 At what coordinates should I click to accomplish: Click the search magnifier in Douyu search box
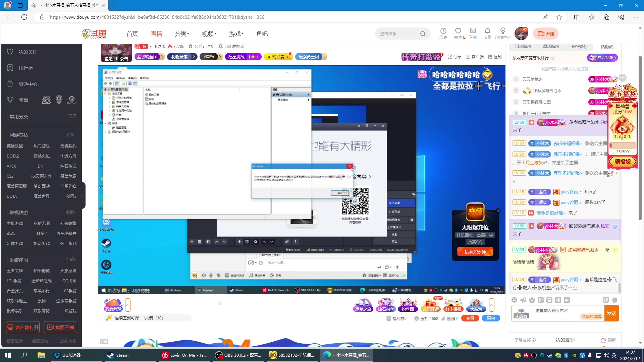423,34
